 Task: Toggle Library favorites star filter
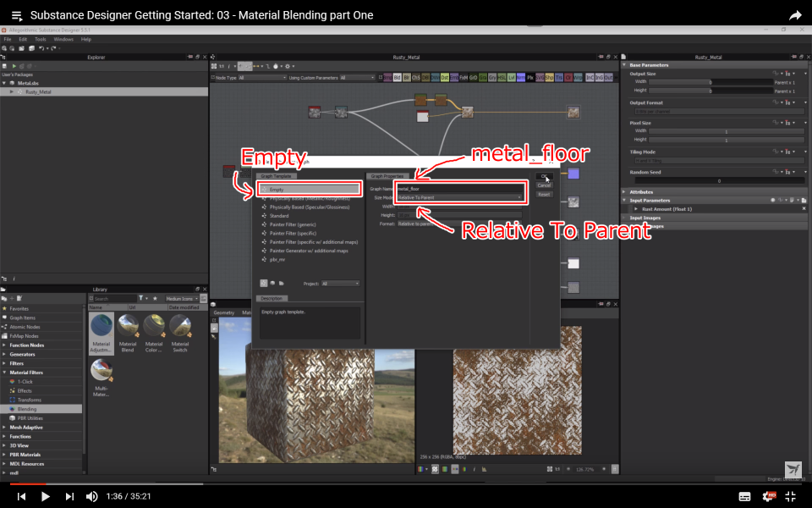(x=155, y=299)
